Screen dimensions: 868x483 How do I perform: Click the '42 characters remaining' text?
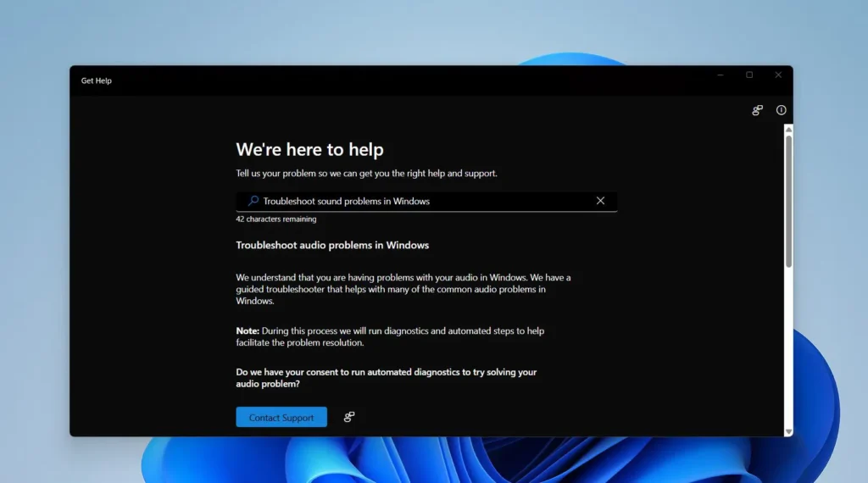276,219
